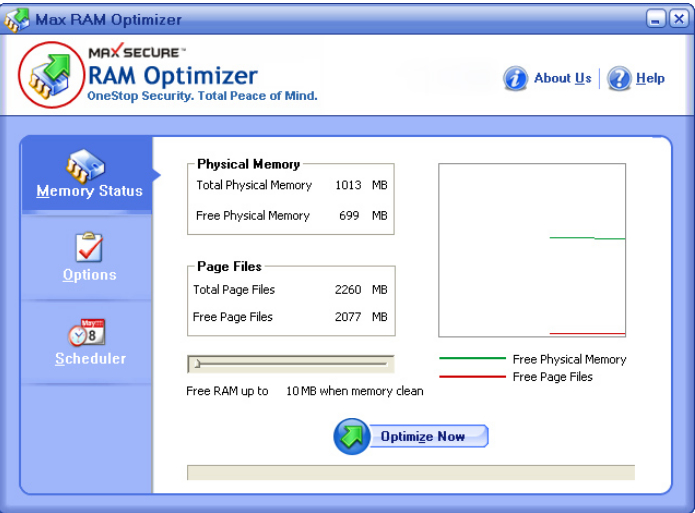This screenshot has width=695, height=513.
Task: Switch to the Options tab
Action: coord(87,258)
